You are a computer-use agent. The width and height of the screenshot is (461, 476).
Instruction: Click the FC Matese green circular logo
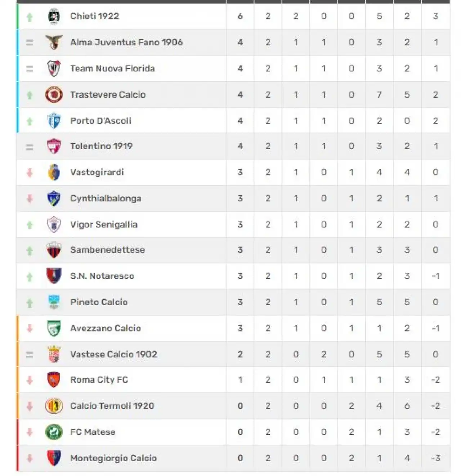(54, 432)
